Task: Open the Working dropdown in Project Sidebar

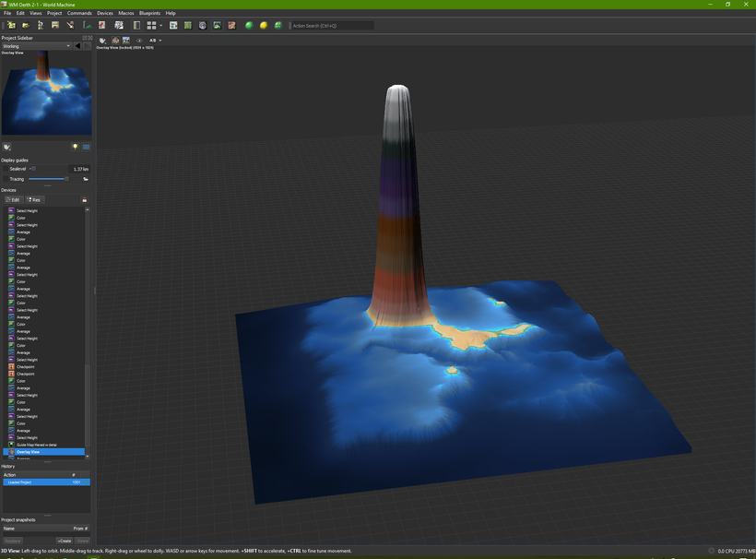Action: (36, 45)
